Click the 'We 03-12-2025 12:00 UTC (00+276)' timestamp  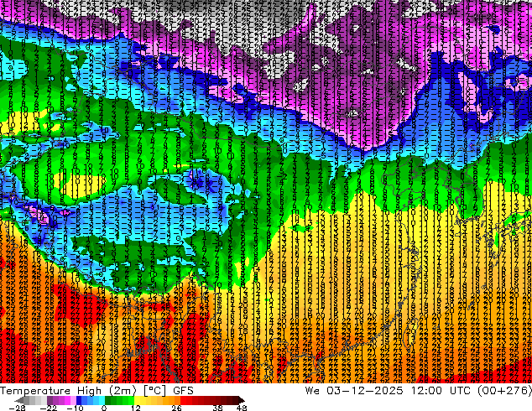[418, 390]
